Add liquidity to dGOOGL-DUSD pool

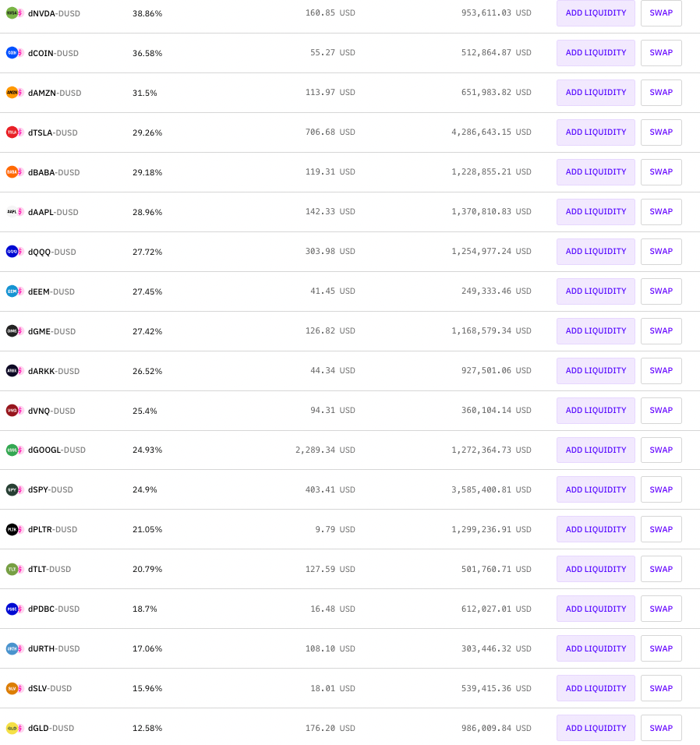click(596, 450)
